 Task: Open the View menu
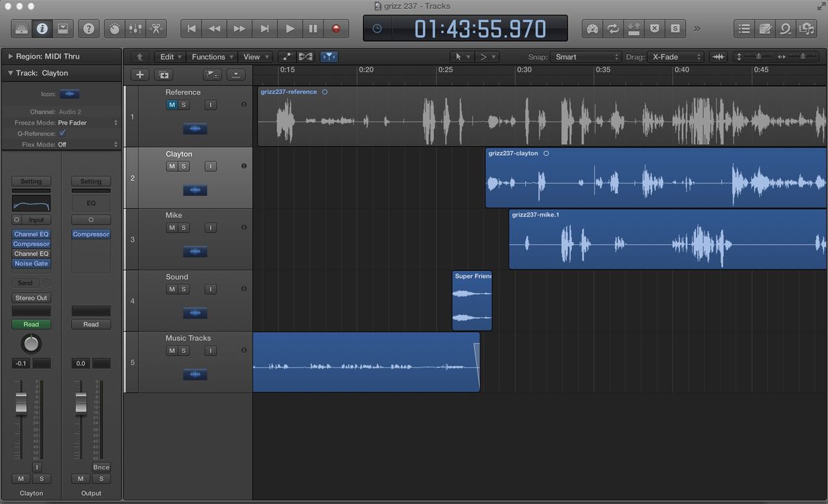click(x=254, y=57)
